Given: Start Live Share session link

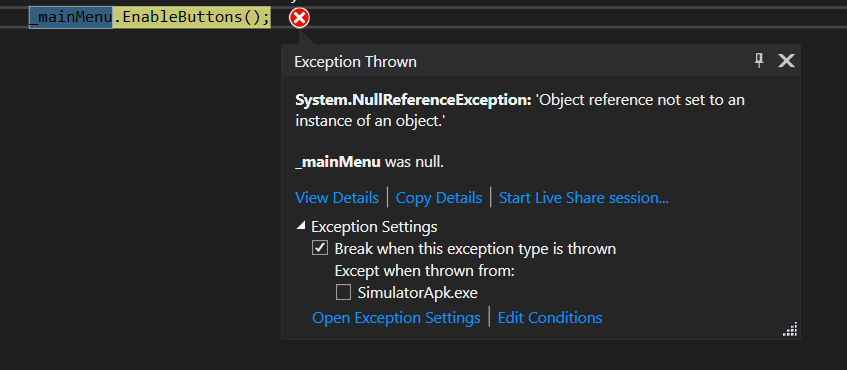Looking at the screenshot, I should (583, 198).
